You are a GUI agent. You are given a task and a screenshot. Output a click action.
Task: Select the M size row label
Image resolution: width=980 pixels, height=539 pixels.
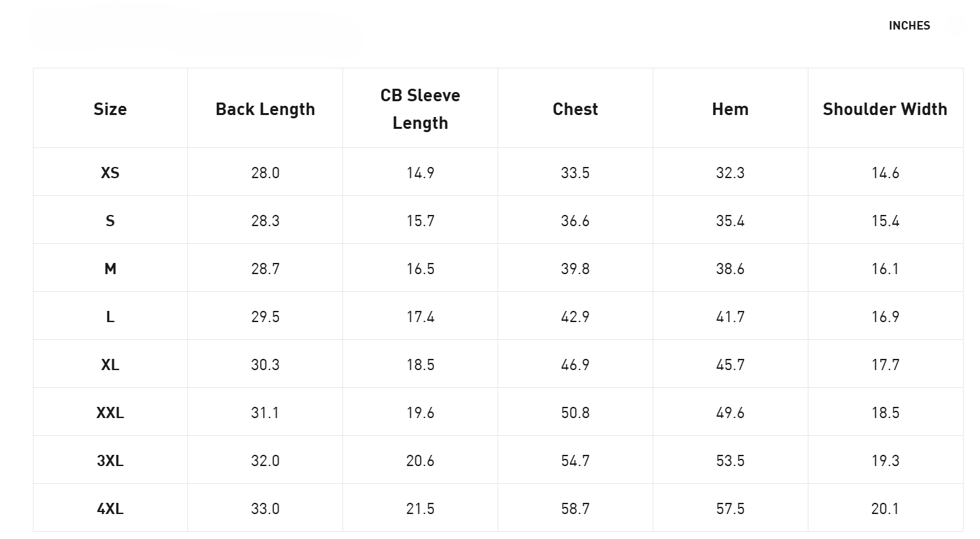click(x=110, y=269)
